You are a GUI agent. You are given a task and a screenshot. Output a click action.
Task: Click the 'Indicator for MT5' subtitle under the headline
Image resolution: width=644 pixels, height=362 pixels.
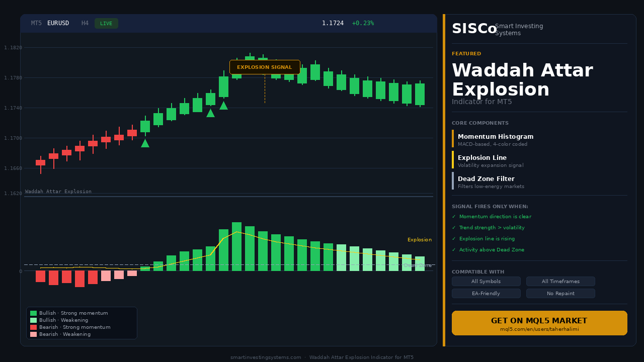pos(482,102)
